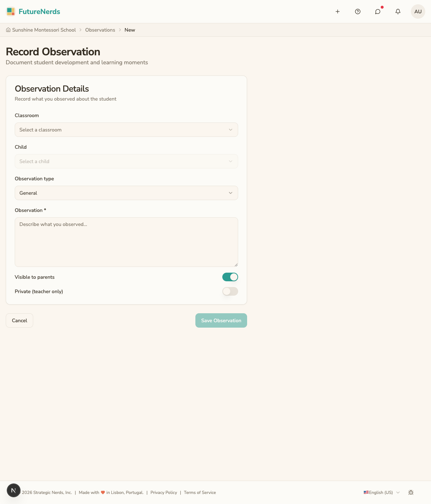The width and height of the screenshot is (431, 504).
Task: Open the notifications bell
Action: pyautogui.click(x=398, y=11)
